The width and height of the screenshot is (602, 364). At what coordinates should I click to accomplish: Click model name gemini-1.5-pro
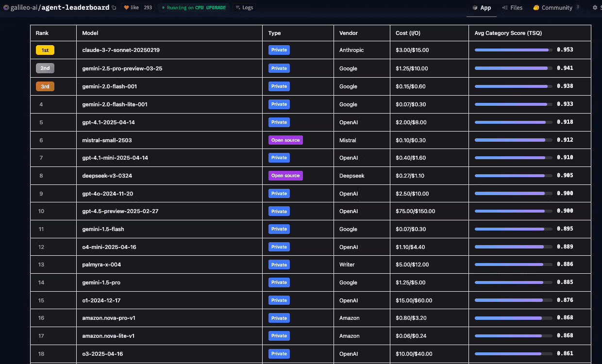(101, 282)
